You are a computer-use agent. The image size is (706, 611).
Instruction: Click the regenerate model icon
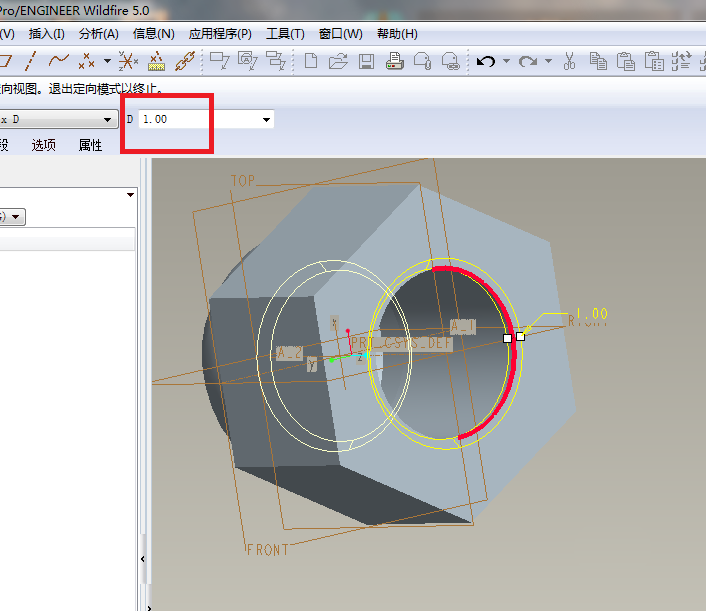coord(681,61)
